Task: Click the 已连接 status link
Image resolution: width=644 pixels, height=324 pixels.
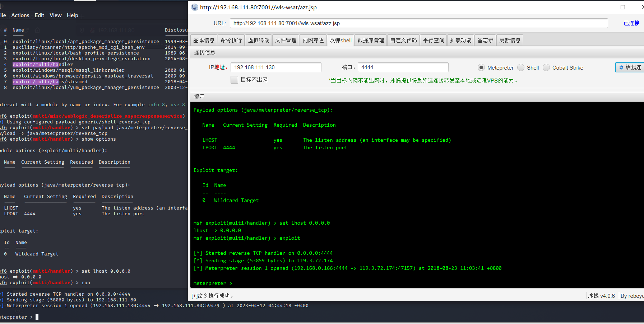Action: pos(631,23)
